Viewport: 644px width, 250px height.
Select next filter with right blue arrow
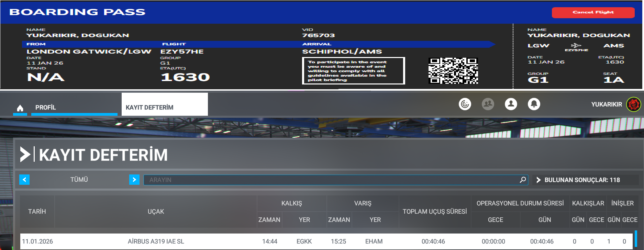134,180
